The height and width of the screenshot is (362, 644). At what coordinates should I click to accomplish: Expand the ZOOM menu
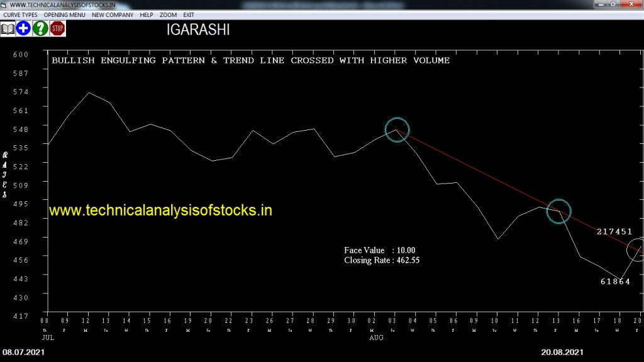pyautogui.click(x=168, y=14)
